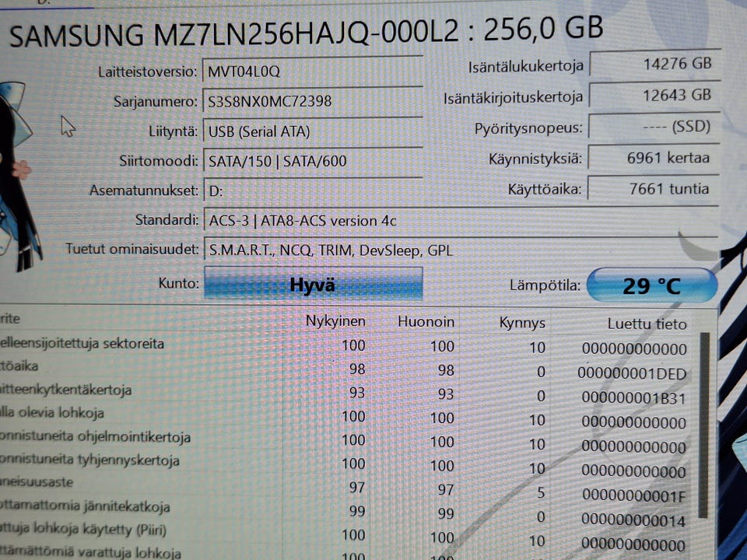Click the Isäntälukukertoja label
This screenshot has width=747, height=560.
(525, 67)
